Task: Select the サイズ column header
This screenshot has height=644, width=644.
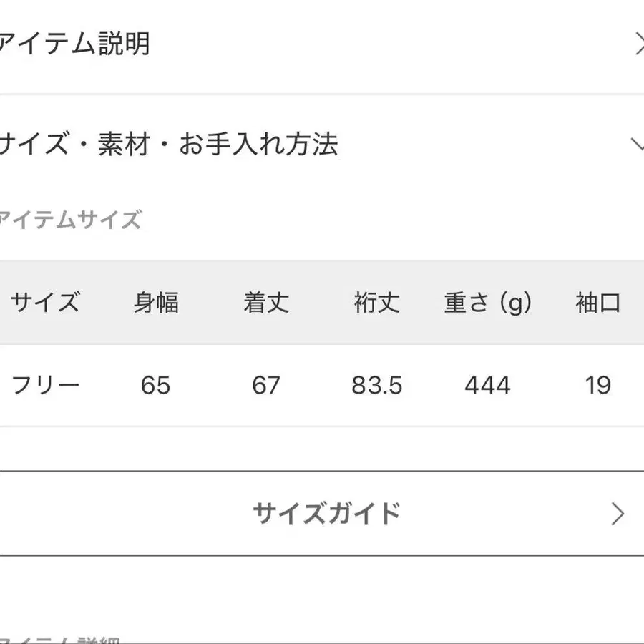Action: (x=44, y=303)
